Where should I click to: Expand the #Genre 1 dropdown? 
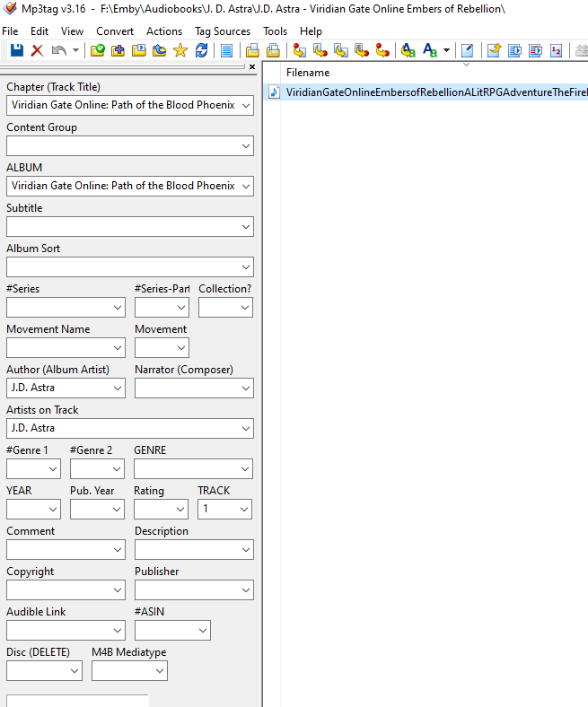(x=53, y=469)
